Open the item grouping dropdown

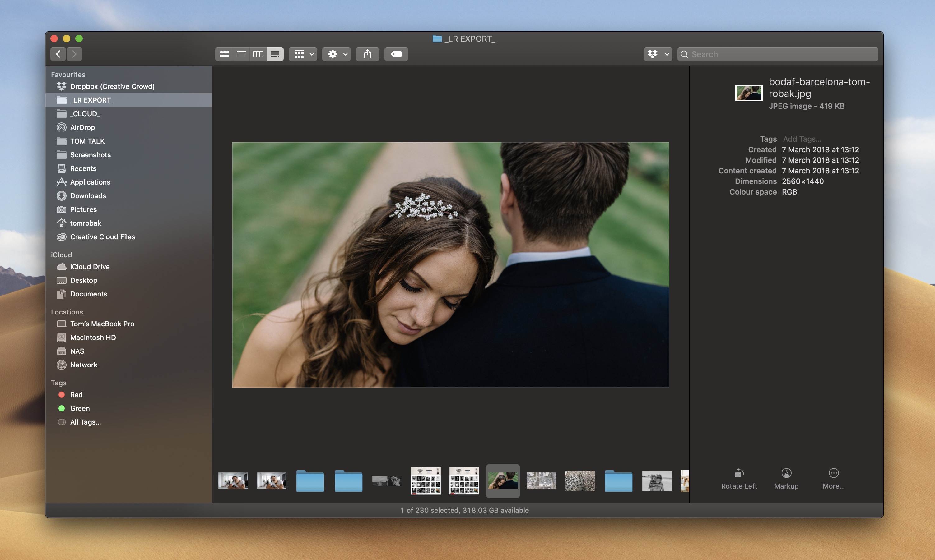(302, 54)
